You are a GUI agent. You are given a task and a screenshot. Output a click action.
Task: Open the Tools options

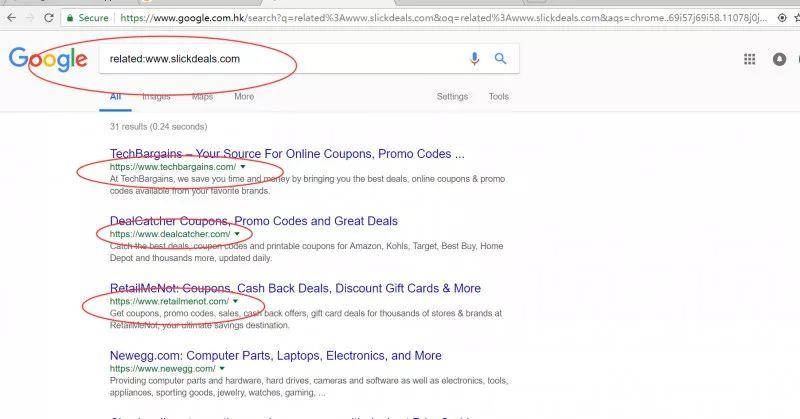[498, 96]
